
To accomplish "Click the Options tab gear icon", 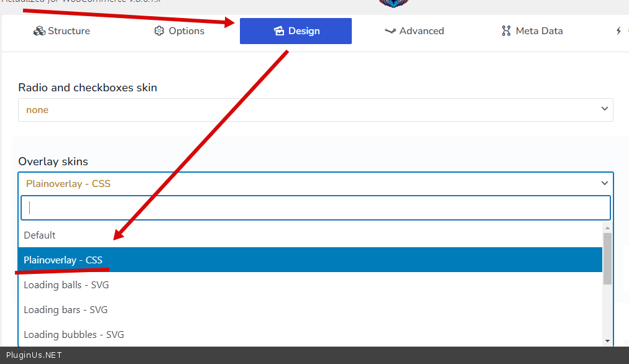I will [159, 31].
